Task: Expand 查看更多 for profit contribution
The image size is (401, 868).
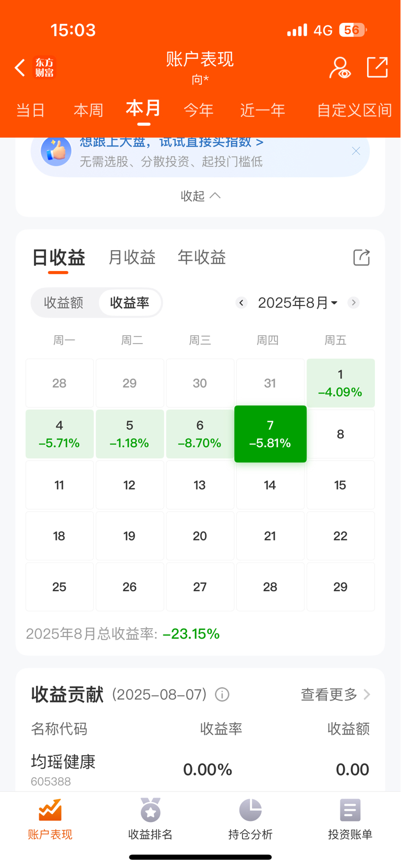Action: [336, 694]
